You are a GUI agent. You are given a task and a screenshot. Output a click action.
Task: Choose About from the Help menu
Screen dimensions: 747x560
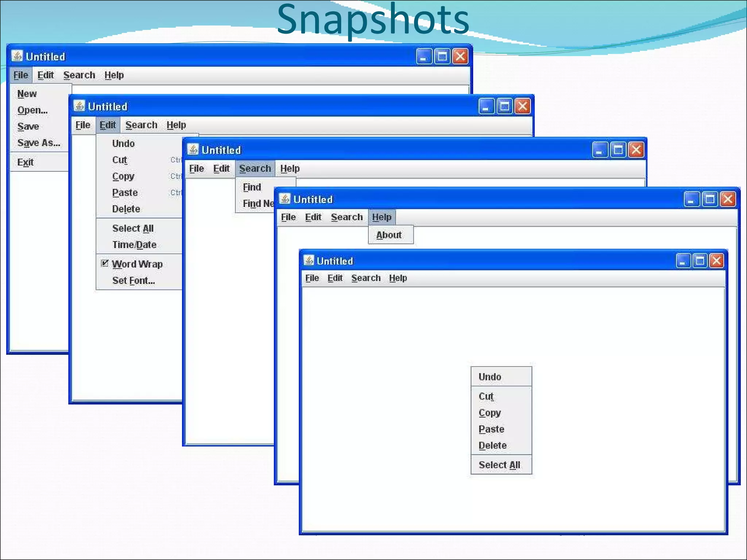coord(391,235)
